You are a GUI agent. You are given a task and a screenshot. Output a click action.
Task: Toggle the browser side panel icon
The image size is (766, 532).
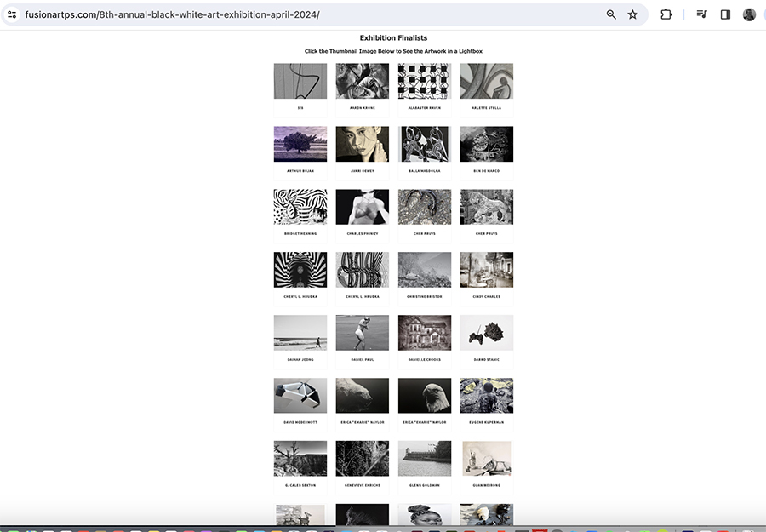725,14
